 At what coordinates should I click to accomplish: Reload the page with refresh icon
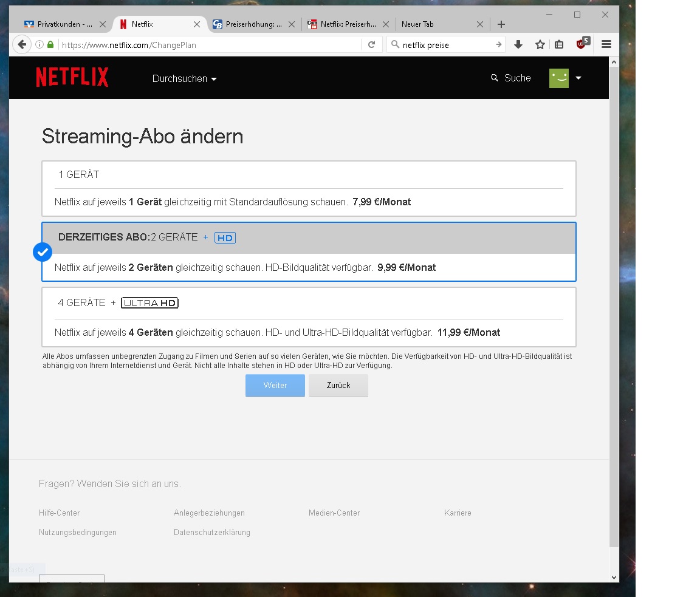point(371,44)
